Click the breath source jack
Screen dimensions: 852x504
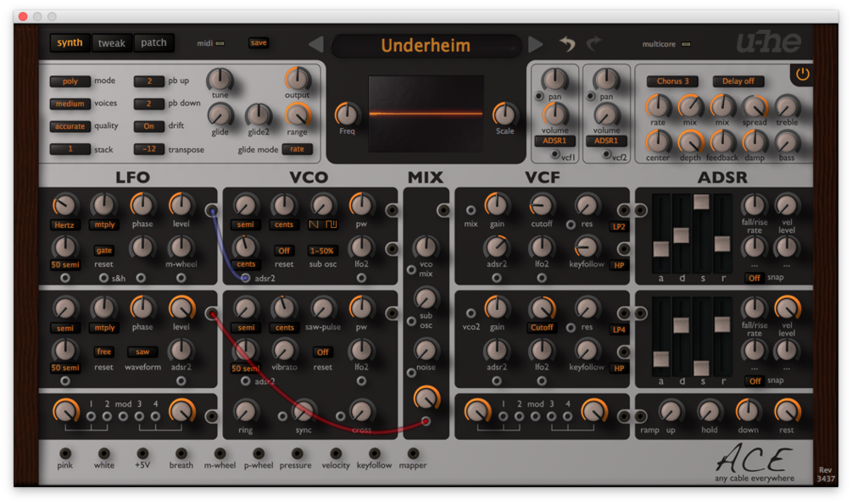pos(181,453)
